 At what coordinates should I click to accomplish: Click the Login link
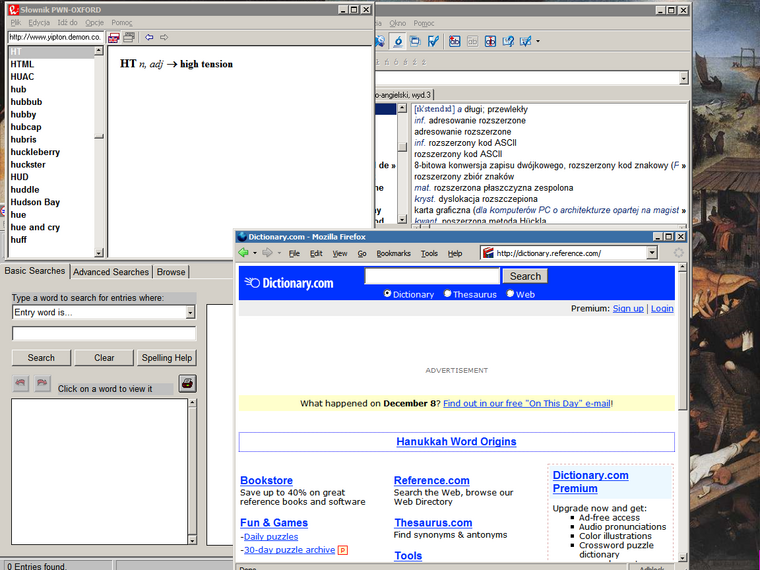662,308
